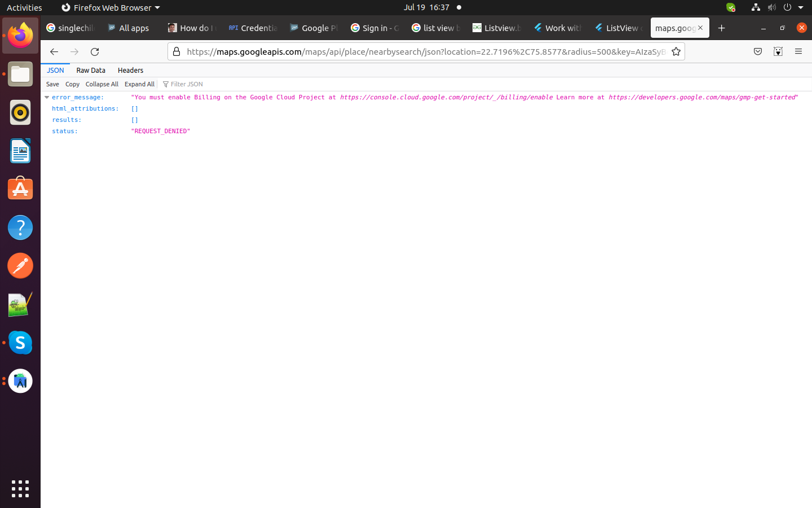Screen dimensions: 812x508
Task: Switch to the Google Pl tab
Action: pos(314,28)
